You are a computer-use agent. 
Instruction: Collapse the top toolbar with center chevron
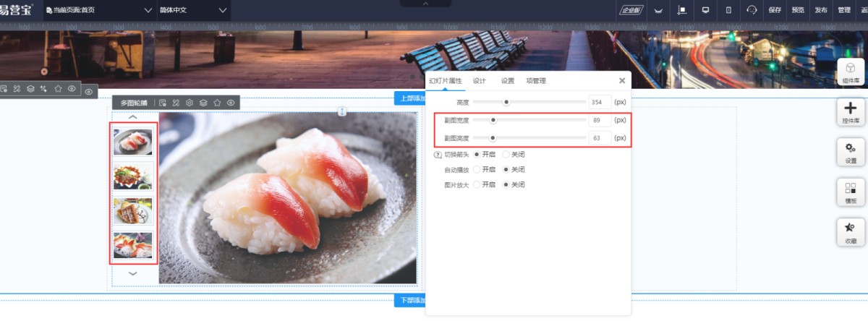[x=426, y=4]
